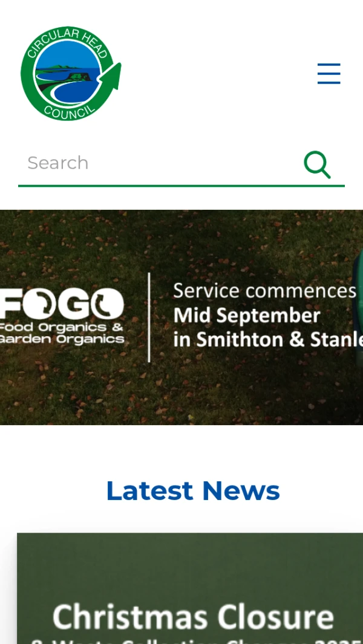Click the vertical divider line in the banner
The width and height of the screenshot is (363, 644).
[149, 317]
